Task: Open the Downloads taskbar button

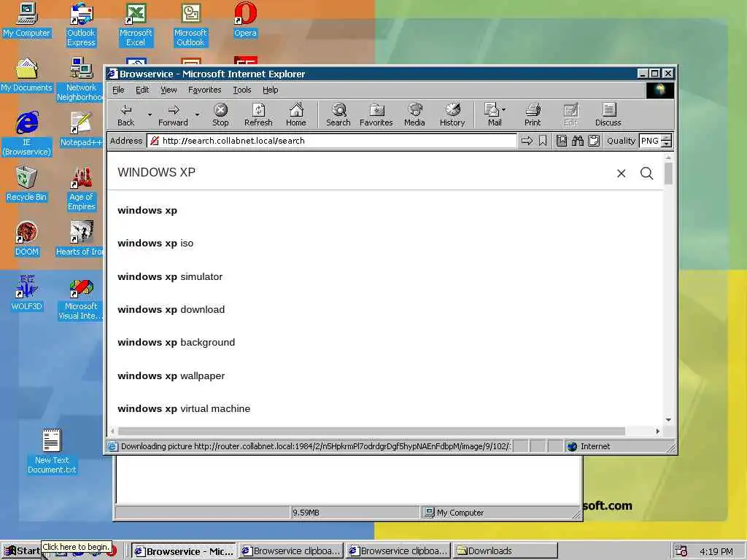Action: pos(505,551)
